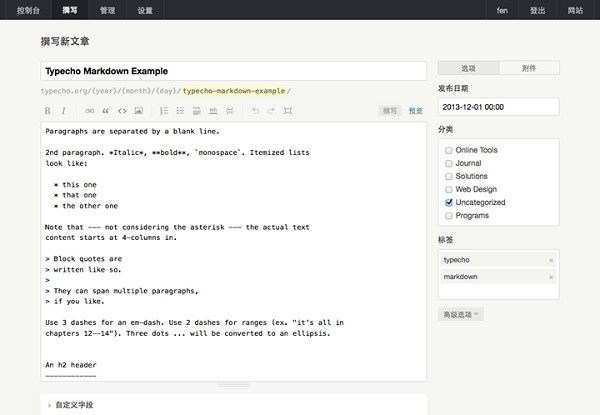Expand the 高级选项 dropdown

click(x=461, y=314)
